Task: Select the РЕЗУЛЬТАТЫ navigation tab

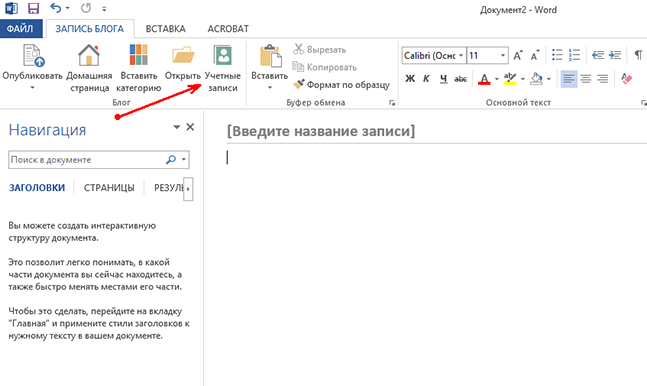Action: click(169, 188)
